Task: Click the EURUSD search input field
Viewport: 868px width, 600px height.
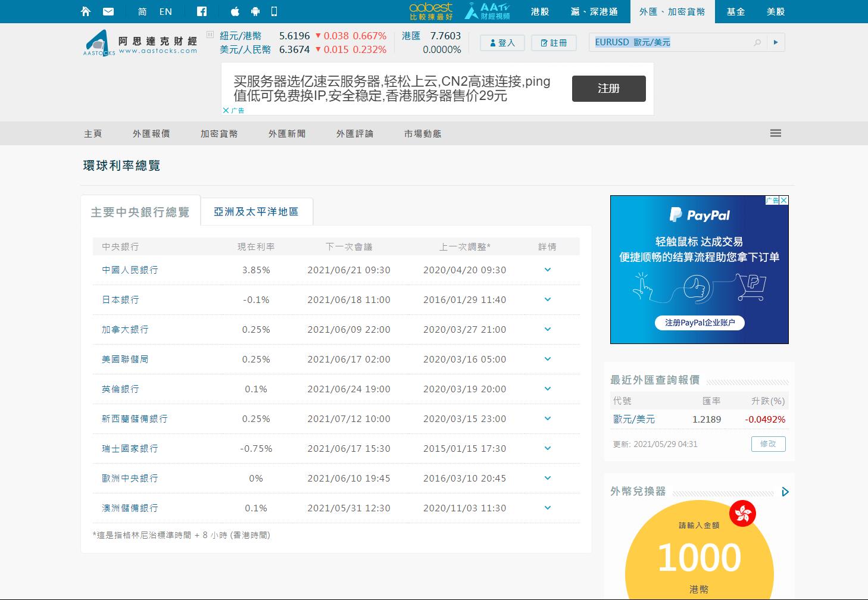Action: pyautogui.click(x=670, y=42)
